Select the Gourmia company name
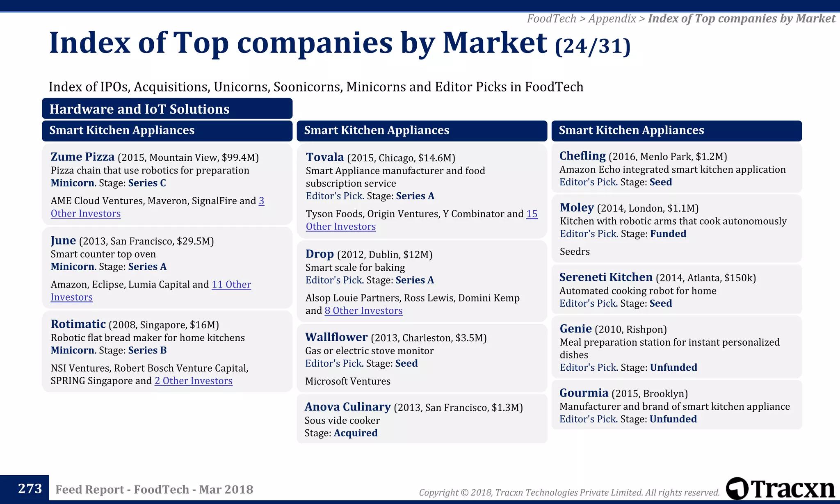This screenshot has width=840, height=504. [x=584, y=393]
